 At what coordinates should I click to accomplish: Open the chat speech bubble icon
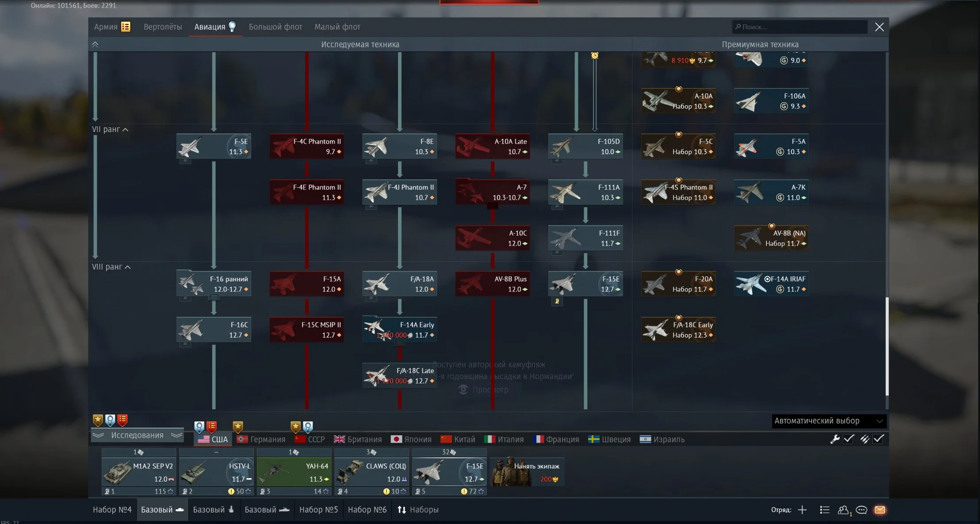861,510
